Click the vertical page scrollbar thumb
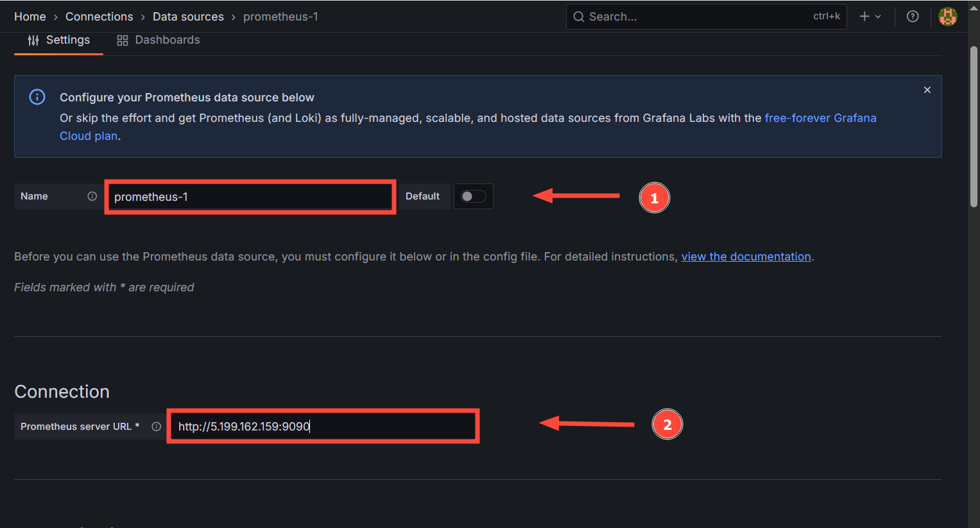Screen dimensions: 980x528 (x=974, y=128)
